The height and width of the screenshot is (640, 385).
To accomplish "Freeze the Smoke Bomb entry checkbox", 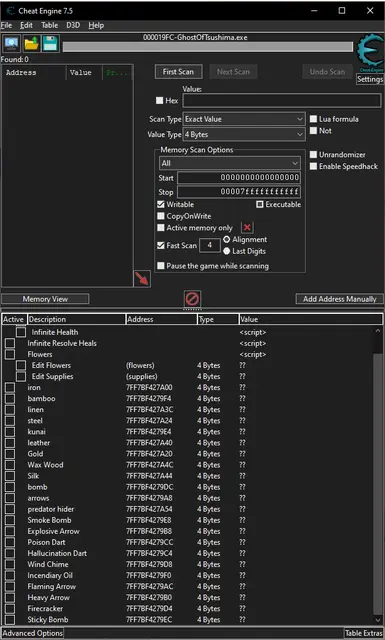I will click(10, 520).
